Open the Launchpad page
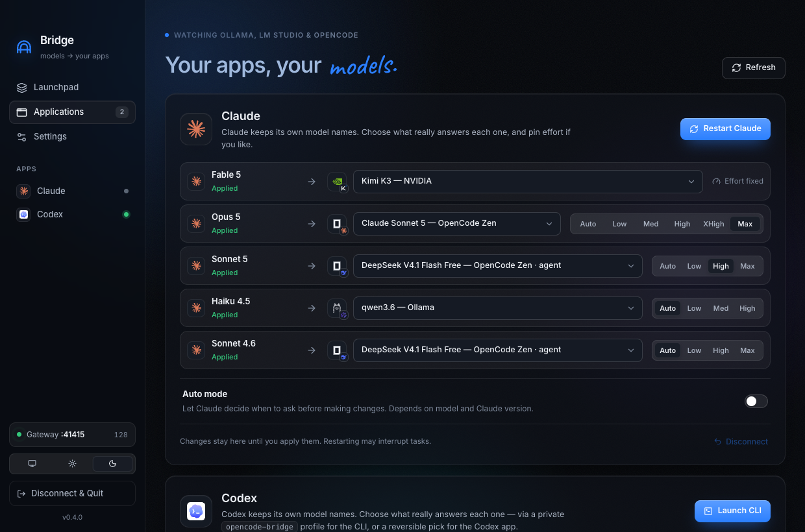This screenshot has height=532, width=805. point(72,87)
